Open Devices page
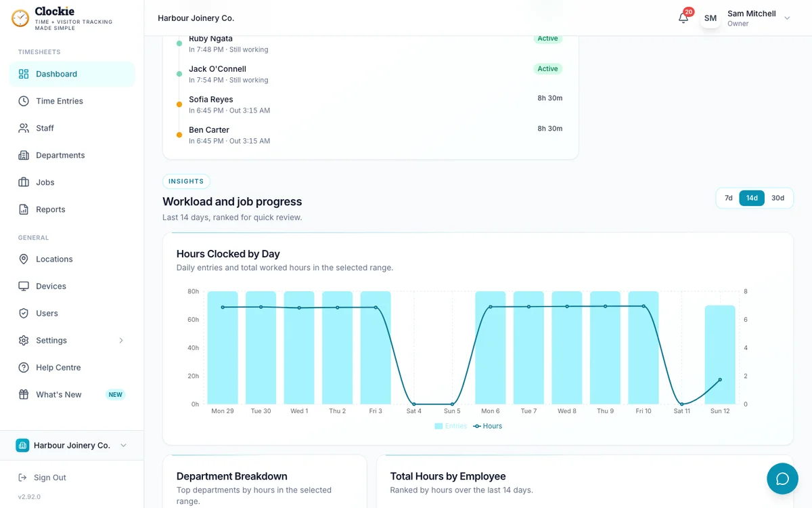The height and width of the screenshot is (508, 812). click(72, 286)
